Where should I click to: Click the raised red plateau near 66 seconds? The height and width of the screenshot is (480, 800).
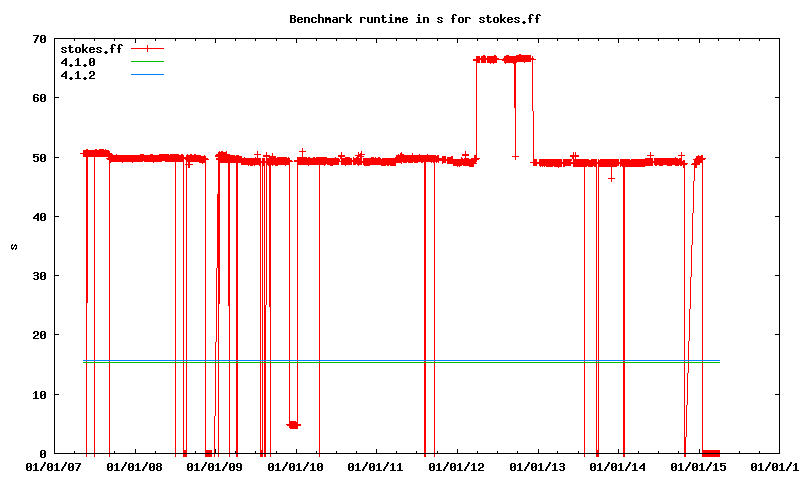503,59
